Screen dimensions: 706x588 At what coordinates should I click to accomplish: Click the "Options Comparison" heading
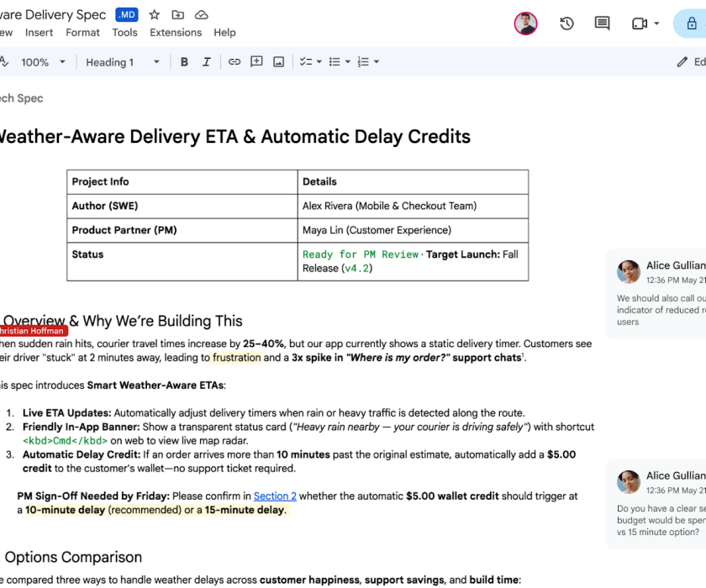point(73,557)
